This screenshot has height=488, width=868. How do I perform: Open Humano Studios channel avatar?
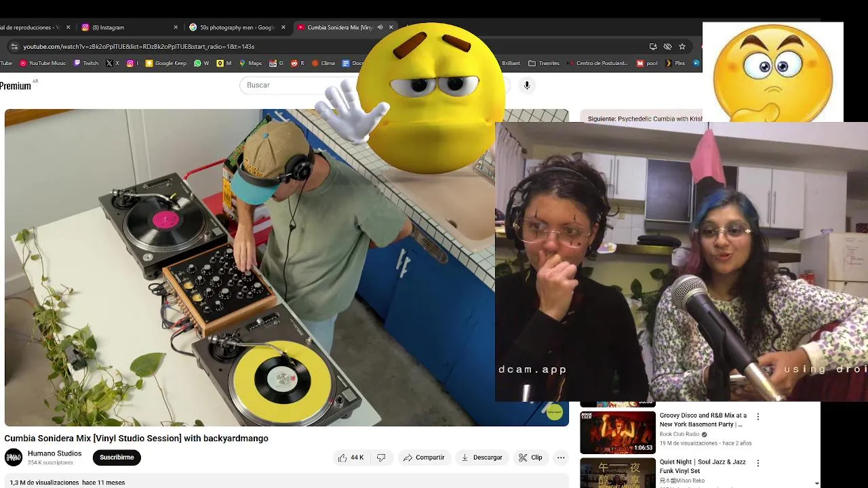[x=14, y=457]
